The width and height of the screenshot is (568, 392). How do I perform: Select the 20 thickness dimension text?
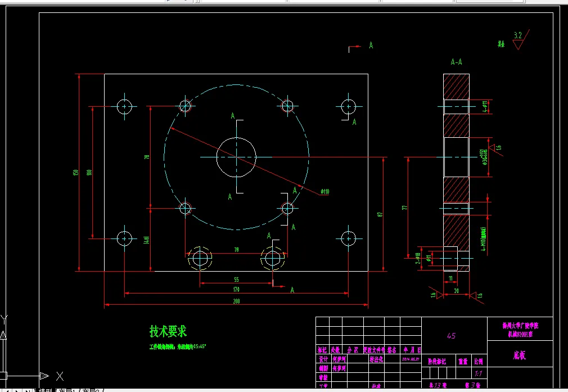coord(457,291)
